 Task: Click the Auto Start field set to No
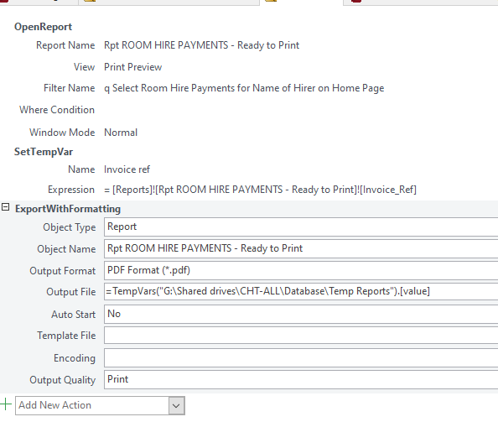301,314
